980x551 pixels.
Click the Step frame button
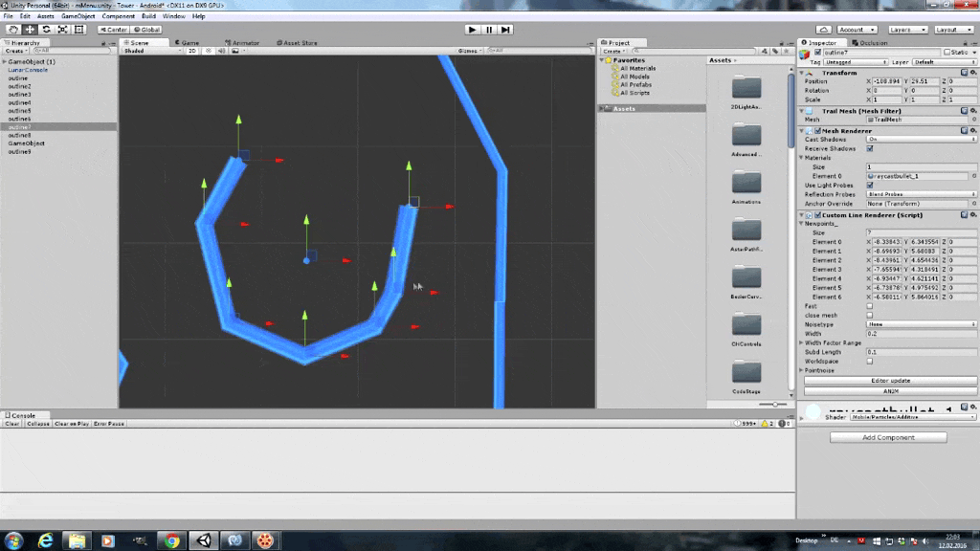[505, 30]
